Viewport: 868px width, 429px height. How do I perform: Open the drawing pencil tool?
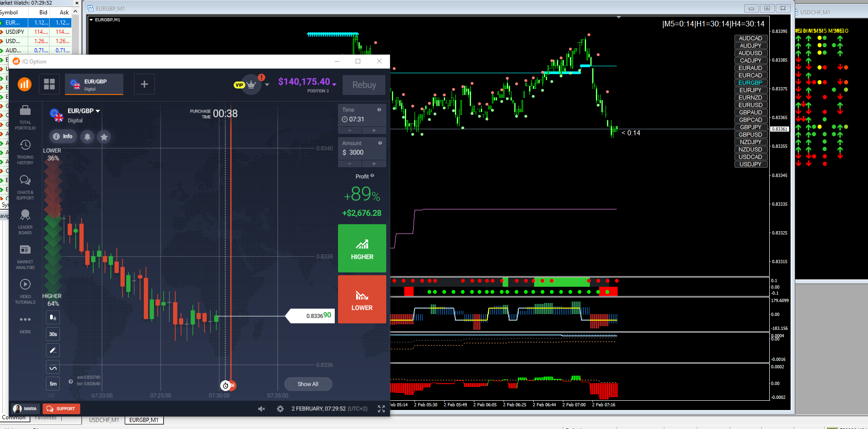click(53, 351)
